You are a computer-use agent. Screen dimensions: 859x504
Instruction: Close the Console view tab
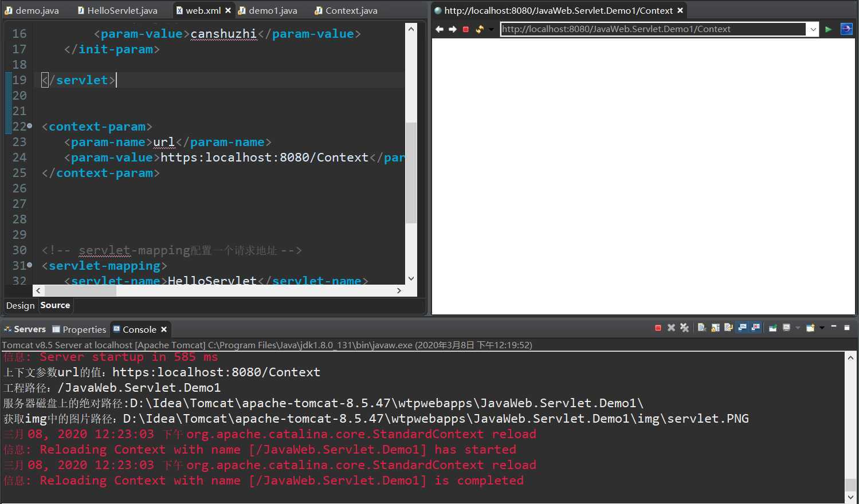click(x=164, y=329)
